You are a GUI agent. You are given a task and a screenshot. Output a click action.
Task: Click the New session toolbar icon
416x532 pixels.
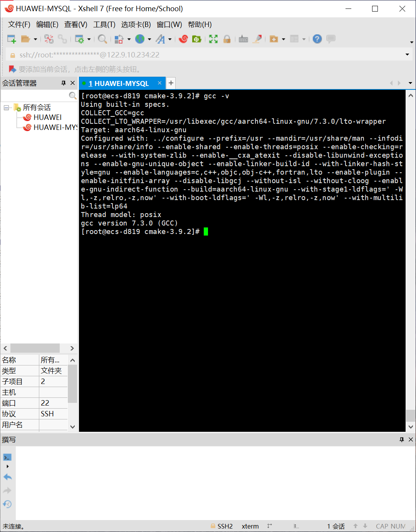[x=12, y=39]
